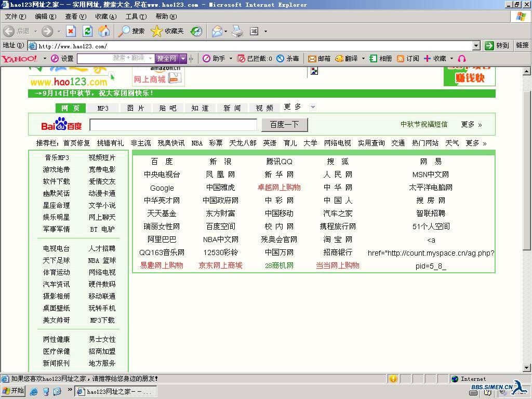Click Internet Explorer quick launch icon
Screen dimensions: 532x399
pyautogui.click(x=34, y=392)
